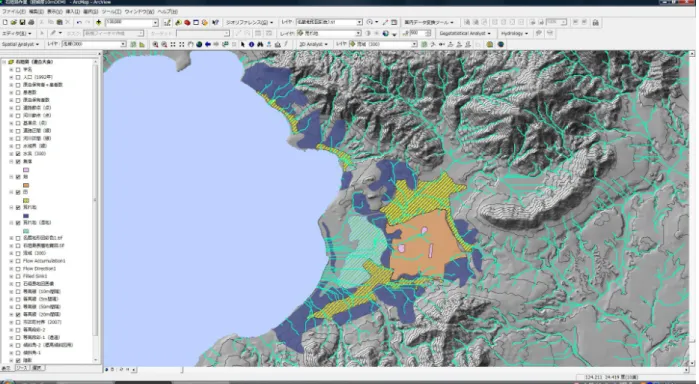Select the Zoom In magnifier tool
This screenshot has width=699, height=384.
coord(155,44)
